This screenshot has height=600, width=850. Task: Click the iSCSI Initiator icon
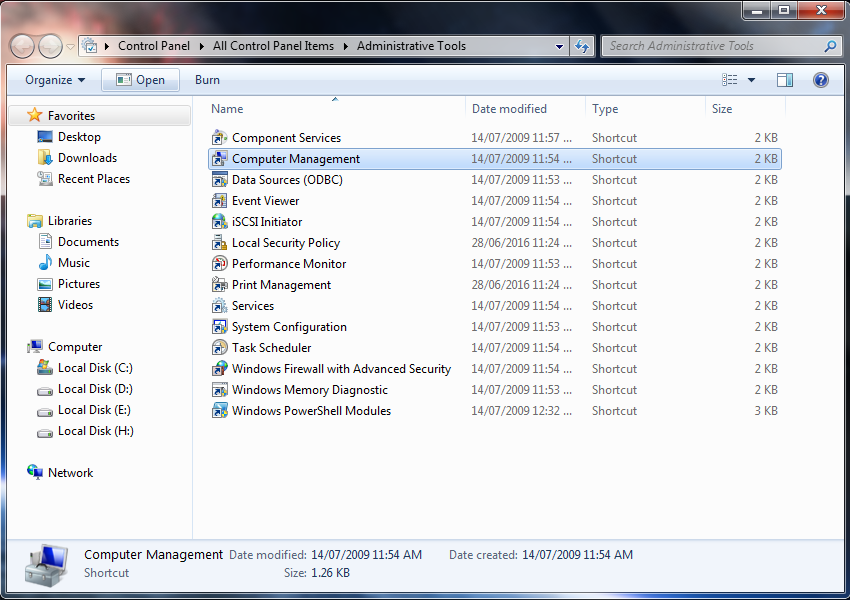(x=220, y=222)
